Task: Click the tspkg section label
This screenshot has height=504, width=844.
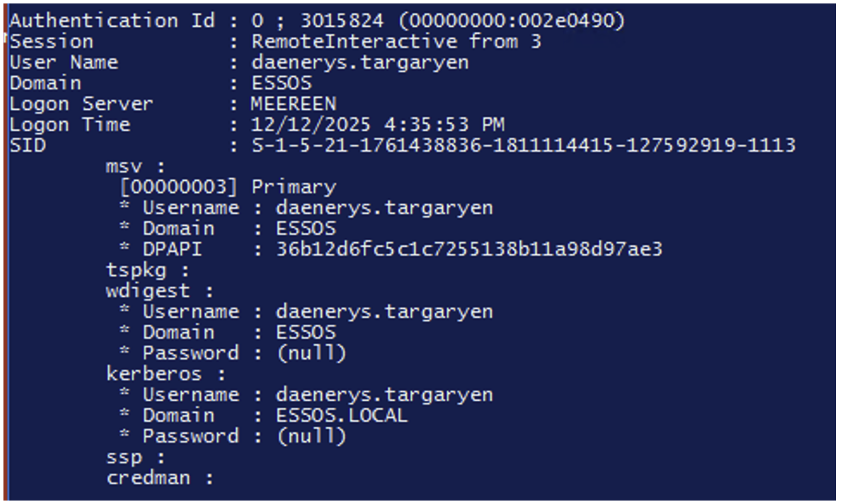Action: pos(137,270)
